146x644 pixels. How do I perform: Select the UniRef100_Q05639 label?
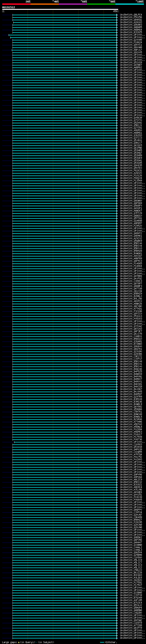[131, 118]
